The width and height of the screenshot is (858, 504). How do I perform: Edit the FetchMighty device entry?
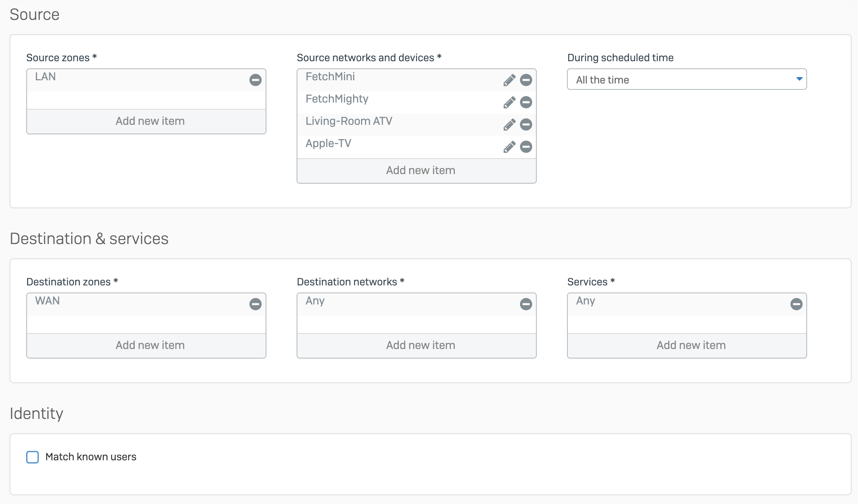pyautogui.click(x=509, y=102)
